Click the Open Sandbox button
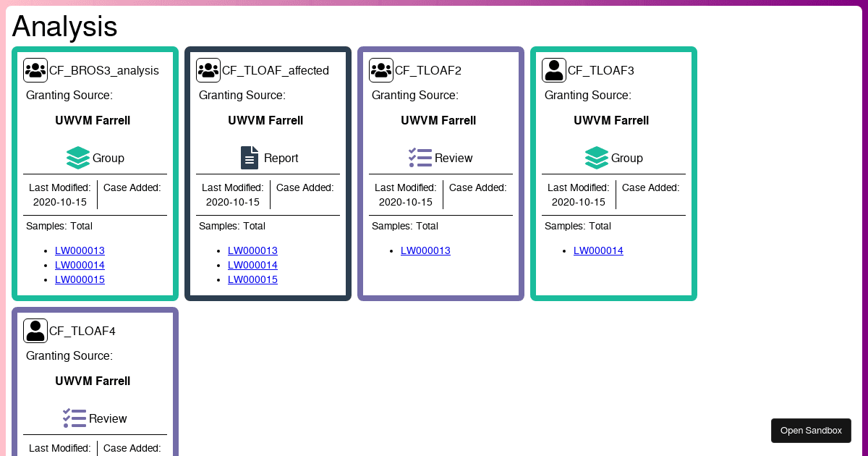 (x=811, y=430)
